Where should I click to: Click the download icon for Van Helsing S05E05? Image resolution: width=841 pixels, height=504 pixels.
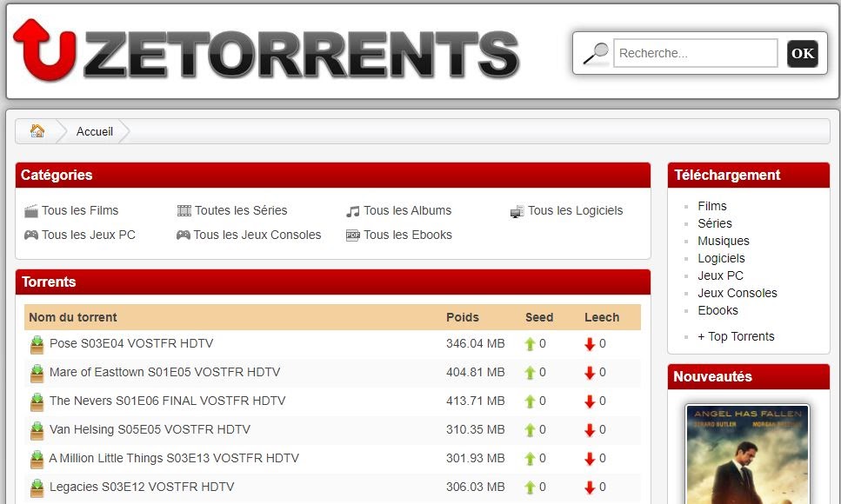[37, 430]
